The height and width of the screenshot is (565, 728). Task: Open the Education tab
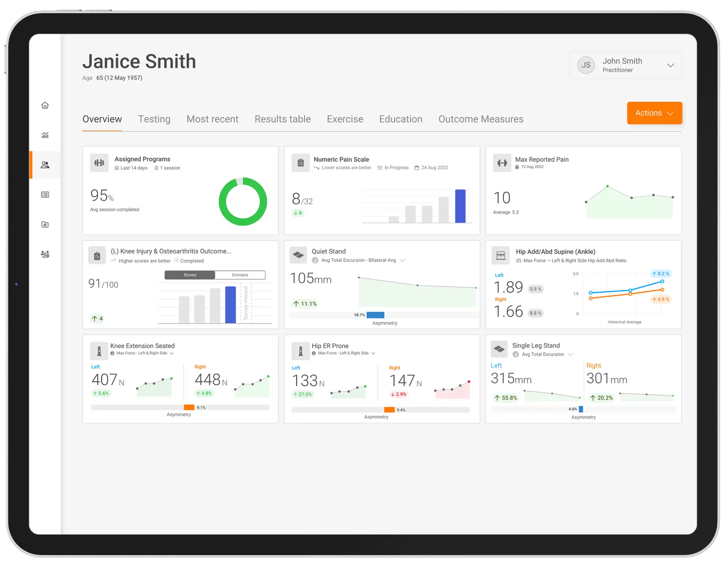(401, 119)
